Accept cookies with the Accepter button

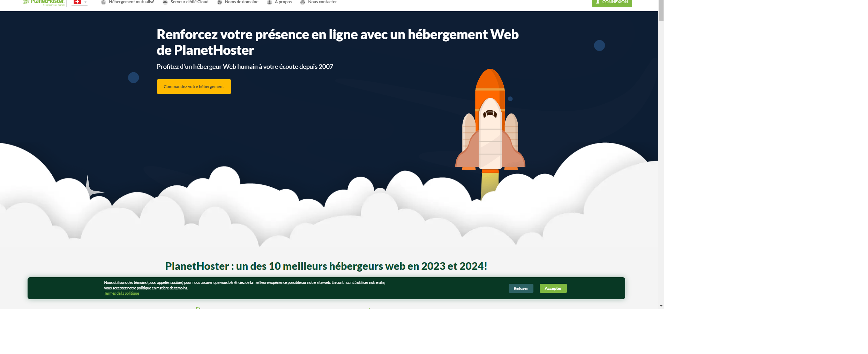coord(553,288)
